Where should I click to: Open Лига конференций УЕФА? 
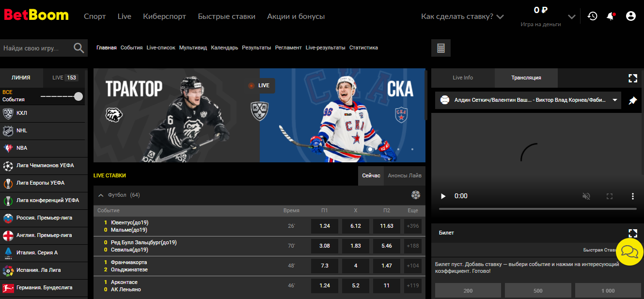click(x=44, y=201)
